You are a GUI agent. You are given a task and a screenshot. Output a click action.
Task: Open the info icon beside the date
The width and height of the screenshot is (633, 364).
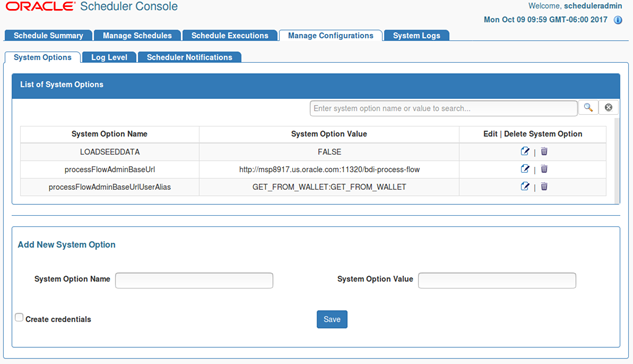618,20
